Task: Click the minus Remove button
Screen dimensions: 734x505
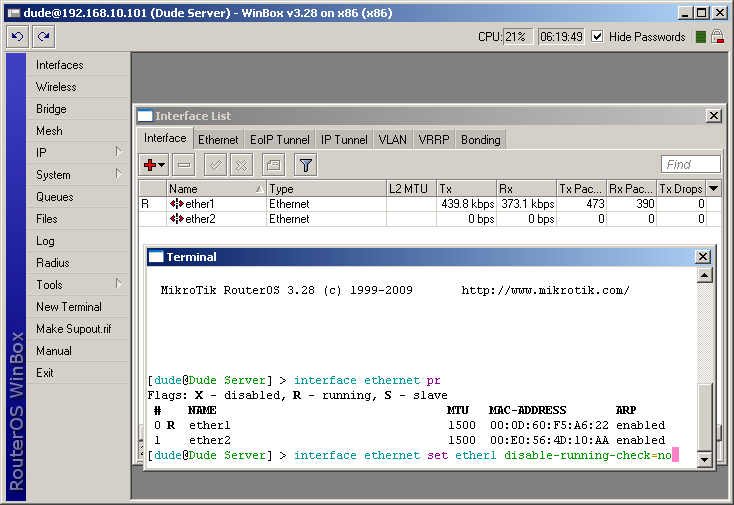Action: tap(184, 165)
